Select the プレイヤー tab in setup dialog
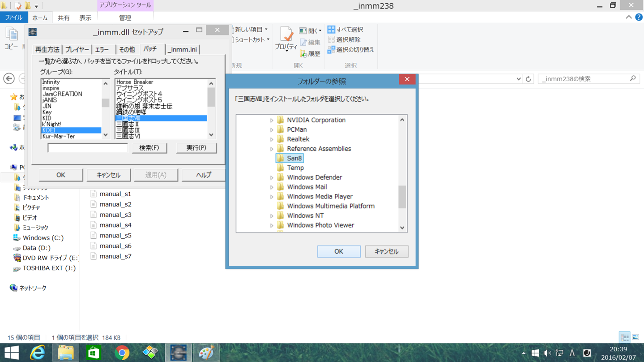The height and width of the screenshot is (362, 644). point(77,50)
